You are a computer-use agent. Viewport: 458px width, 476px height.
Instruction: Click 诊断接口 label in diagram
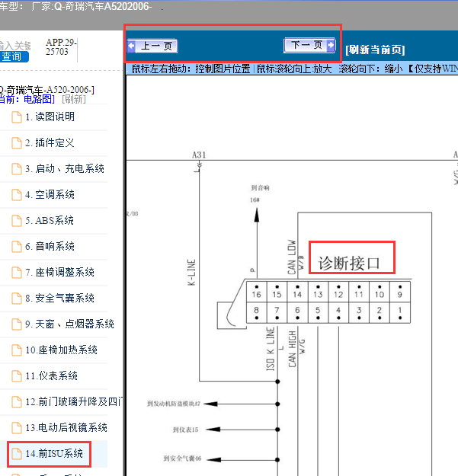coord(349,263)
